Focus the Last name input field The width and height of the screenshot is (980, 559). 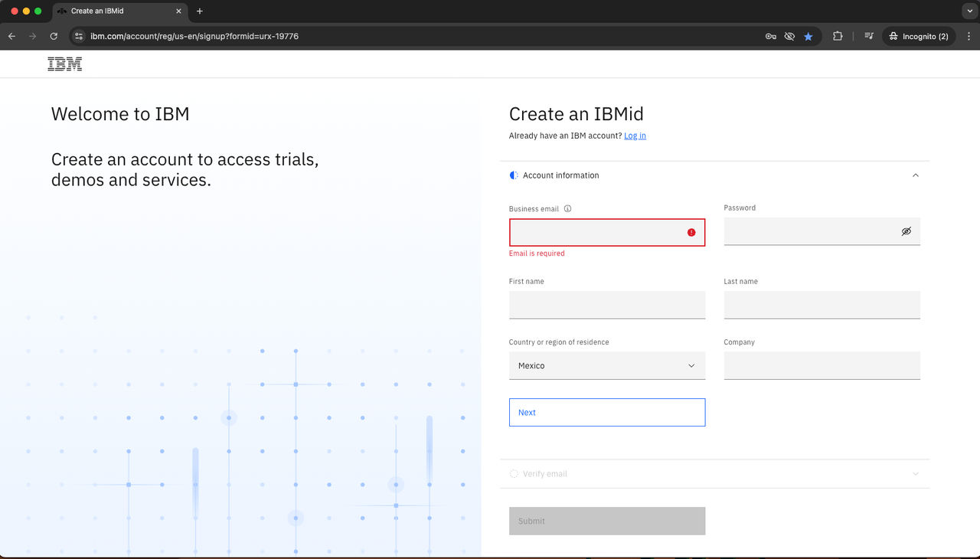point(822,305)
